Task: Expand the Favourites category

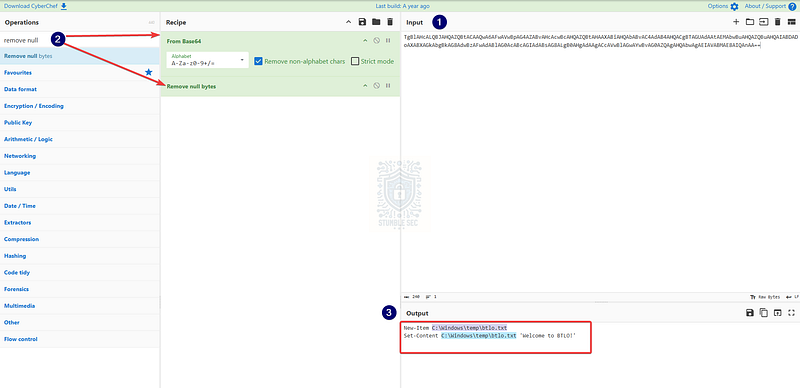Action: tap(80, 72)
